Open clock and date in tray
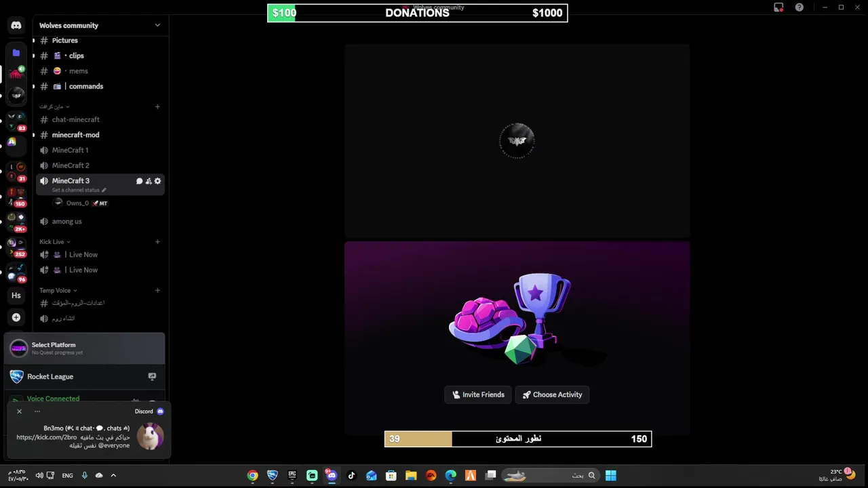The image size is (868, 488). click(x=18, y=476)
